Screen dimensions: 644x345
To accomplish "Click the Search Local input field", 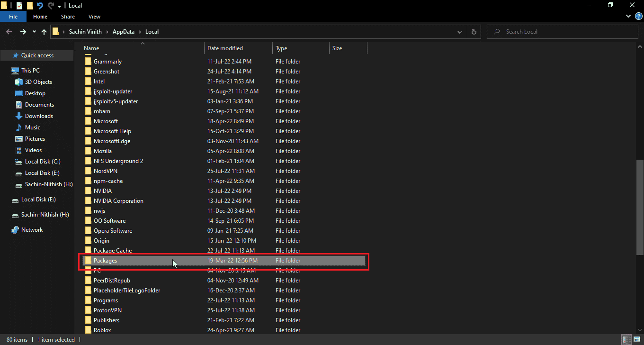I will point(563,32).
